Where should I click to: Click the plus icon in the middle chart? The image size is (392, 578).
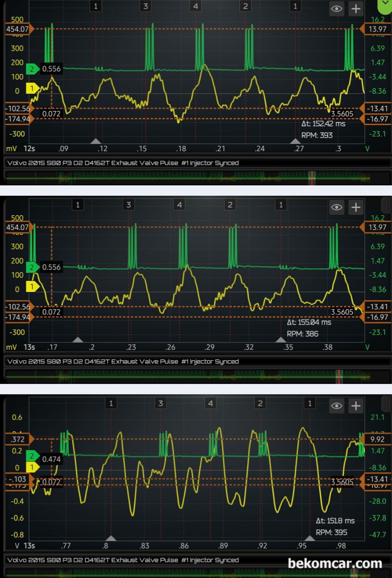(x=356, y=207)
